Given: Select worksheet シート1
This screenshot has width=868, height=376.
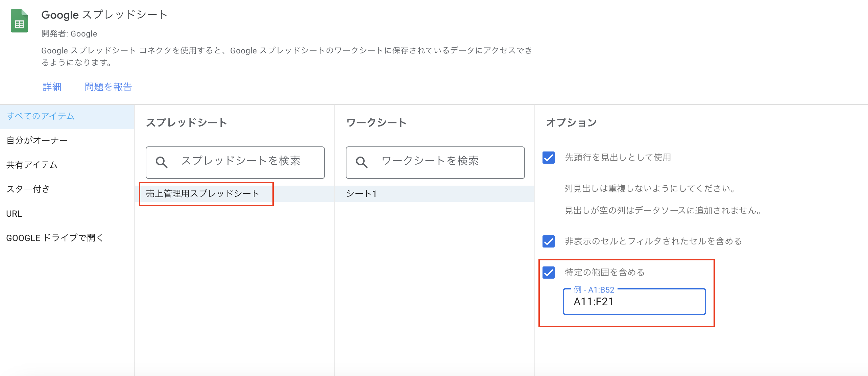Looking at the screenshot, I should [x=362, y=194].
